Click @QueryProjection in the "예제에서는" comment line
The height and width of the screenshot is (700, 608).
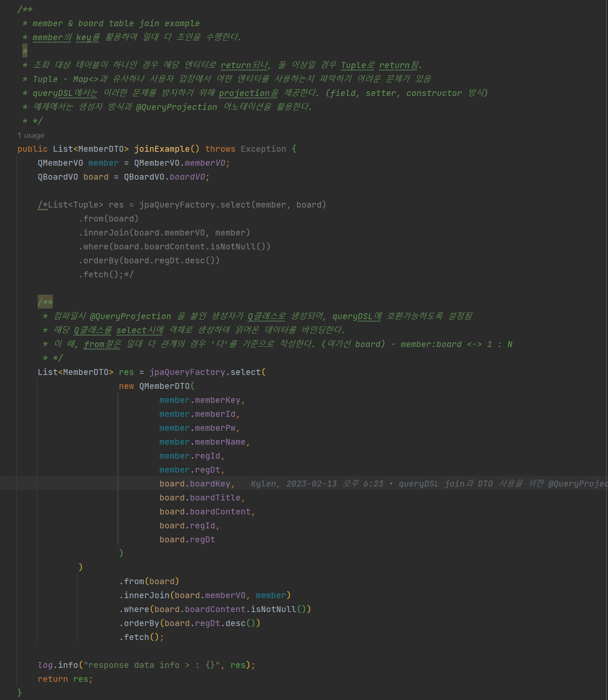[177, 107]
